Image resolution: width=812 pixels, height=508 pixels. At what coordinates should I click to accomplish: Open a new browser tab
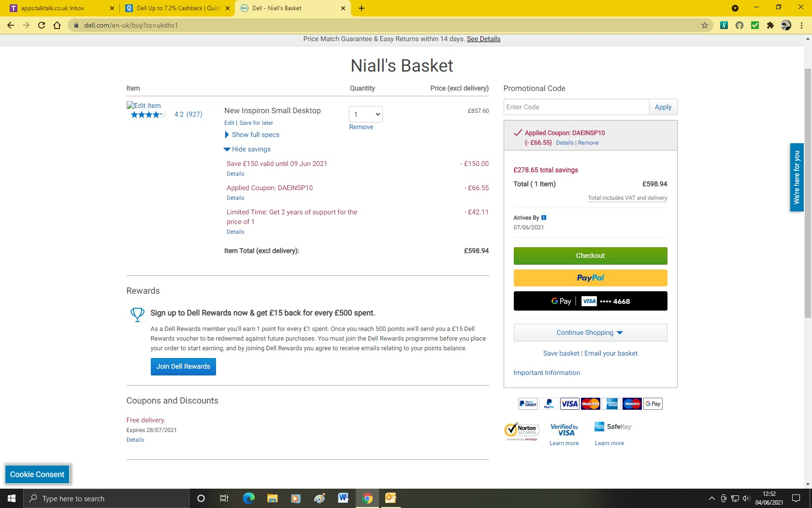pyautogui.click(x=362, y=8)
